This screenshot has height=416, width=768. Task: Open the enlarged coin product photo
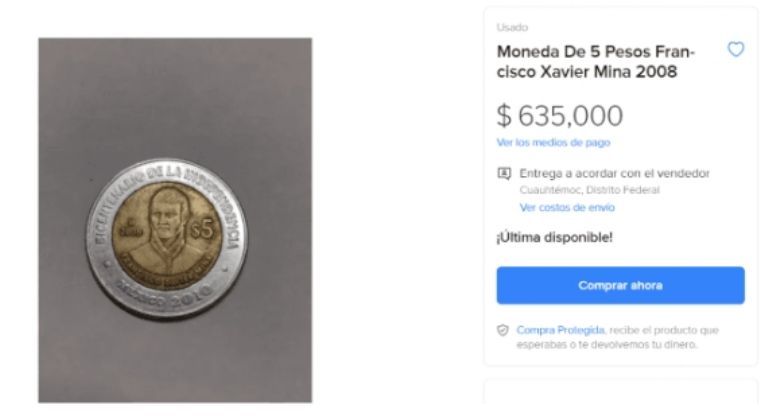(175, 220)
